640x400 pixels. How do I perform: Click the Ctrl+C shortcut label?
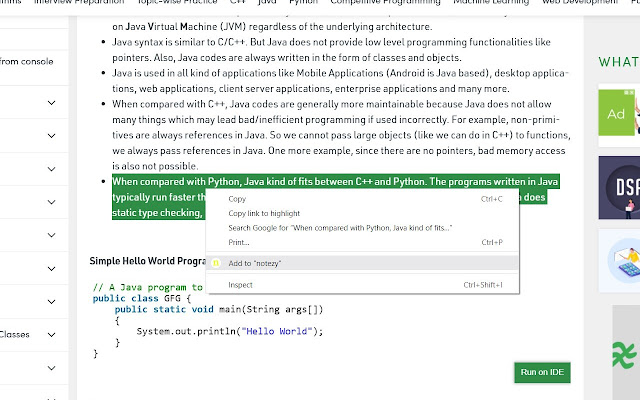491,199
